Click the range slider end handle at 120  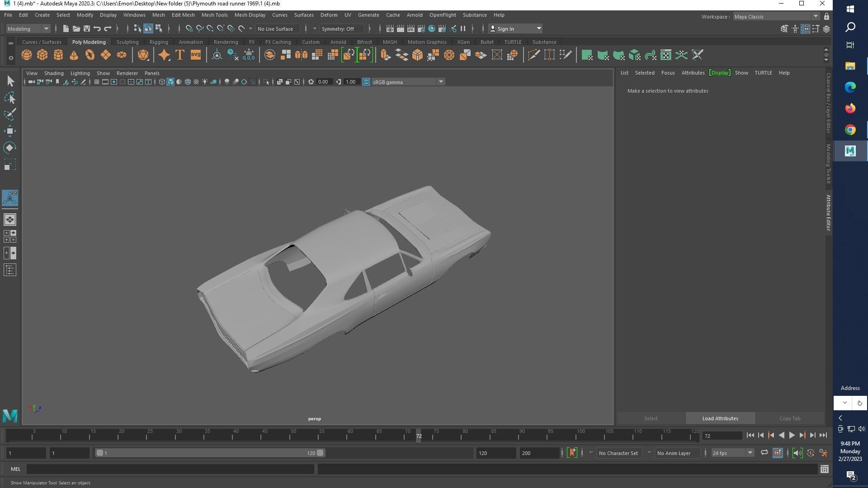pyautogui.click(x=320, y=453)
